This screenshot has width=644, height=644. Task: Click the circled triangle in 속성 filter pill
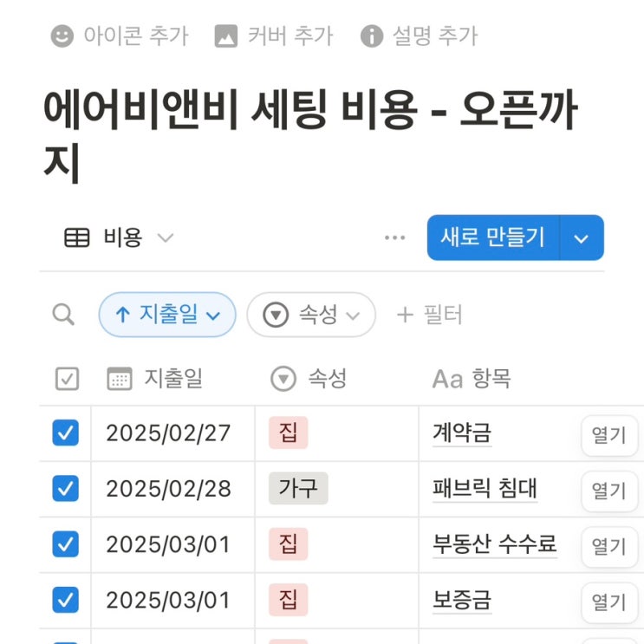coord(276,315)
